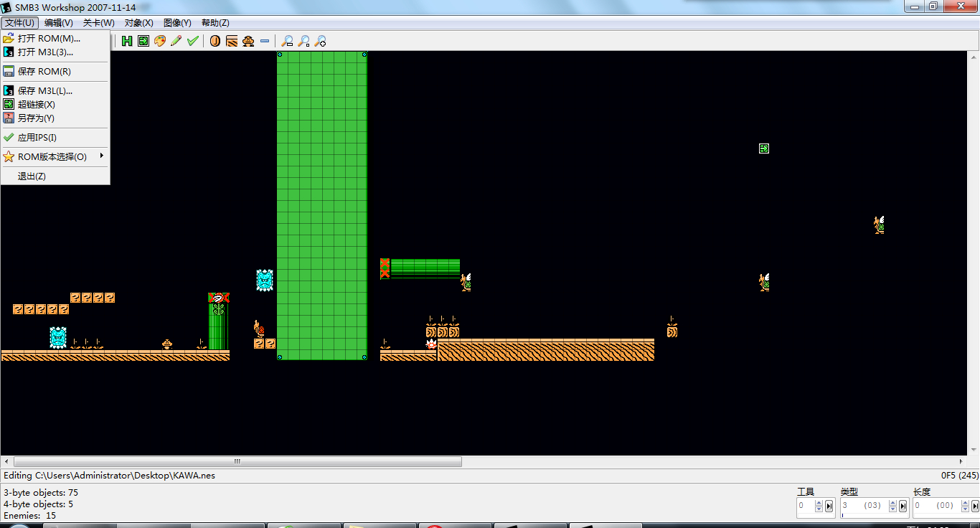
Task: Select the green pointer marker in the level
Action: (x=764, y=148)
